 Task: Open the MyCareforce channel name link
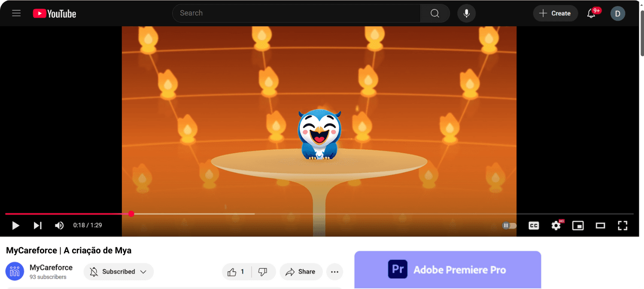click(51, 268)
